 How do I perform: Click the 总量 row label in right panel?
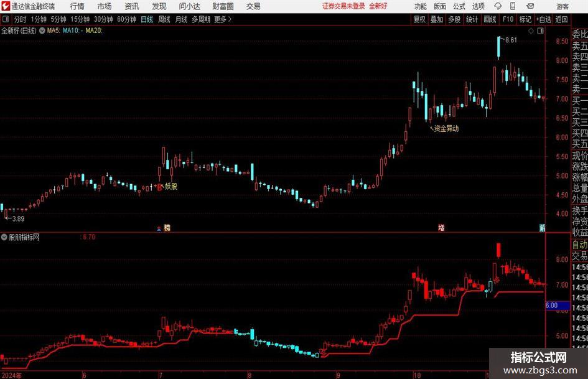point(580,189)
